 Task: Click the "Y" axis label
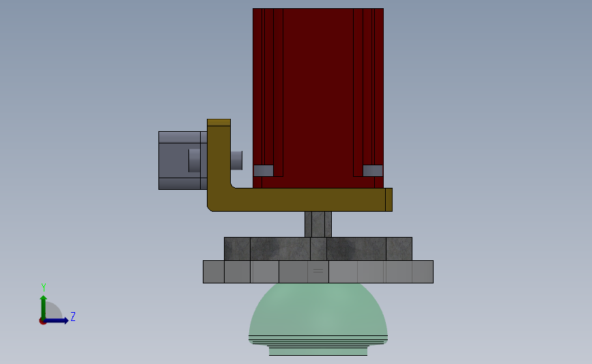click(44, 288)
